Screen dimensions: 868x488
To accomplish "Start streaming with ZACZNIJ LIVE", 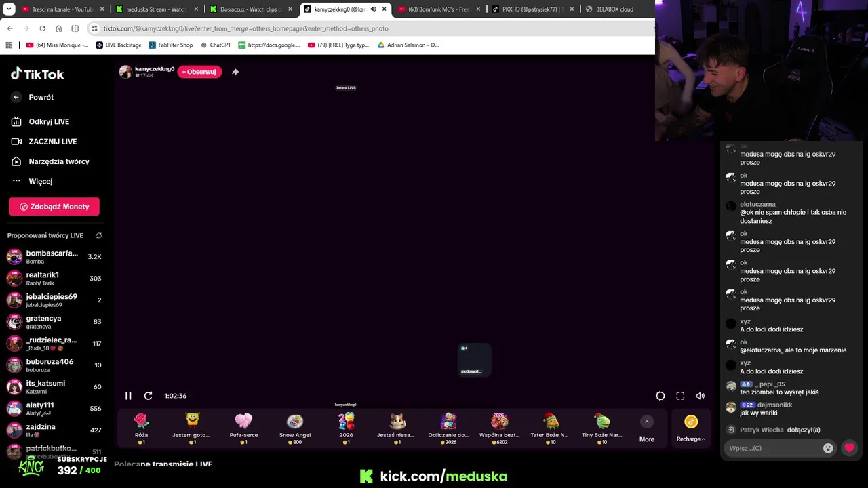I will click(44, 142).
